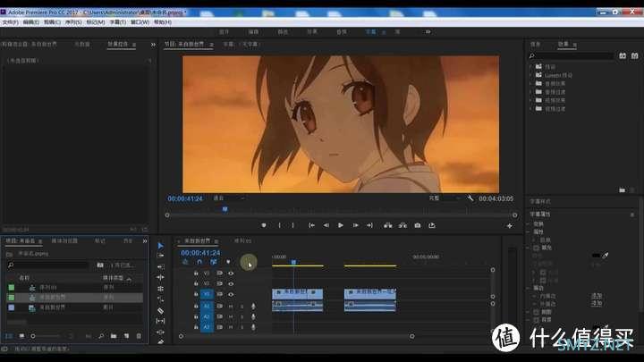Click the Extract button
Image resolution: width=644 pixels, height=362 pixels.
tap(402, 225)
